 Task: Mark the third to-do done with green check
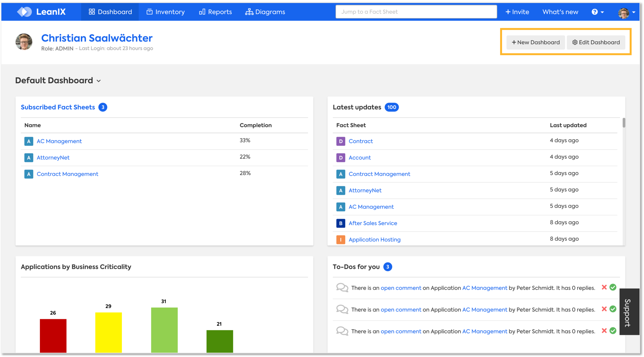[x=613, y=331]
